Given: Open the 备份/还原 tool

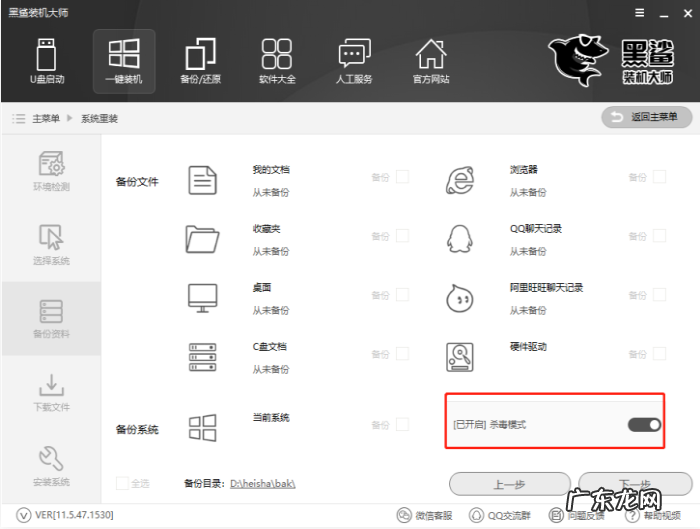Looking at the screenshot, I should click(200, 61).
